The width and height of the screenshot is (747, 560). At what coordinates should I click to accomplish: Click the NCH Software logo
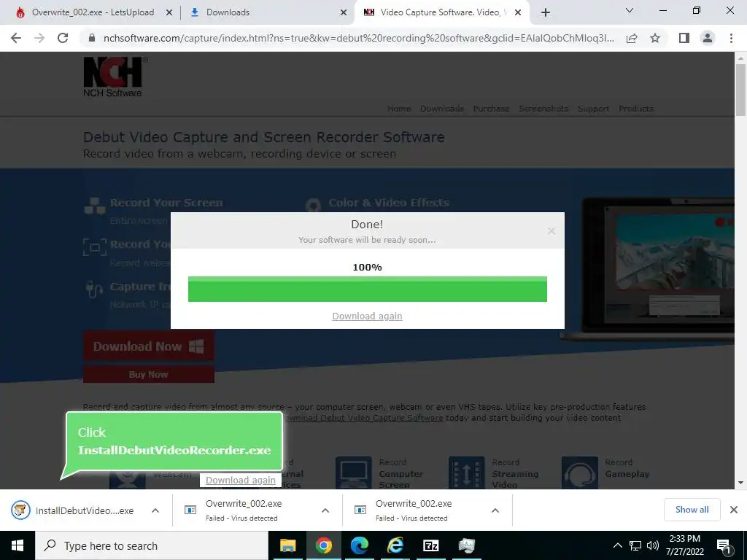tap(115, 77)
